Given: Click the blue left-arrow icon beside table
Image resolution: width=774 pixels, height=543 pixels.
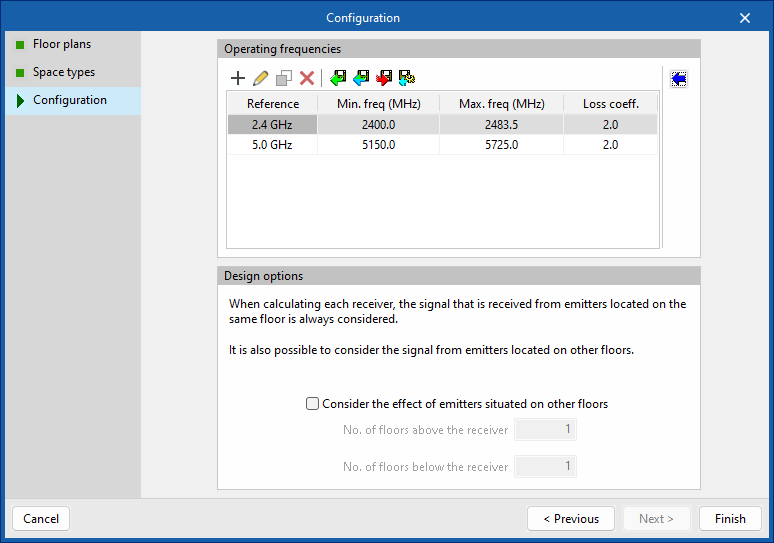Looking at the screenshot, I should (x=679, y=79).
